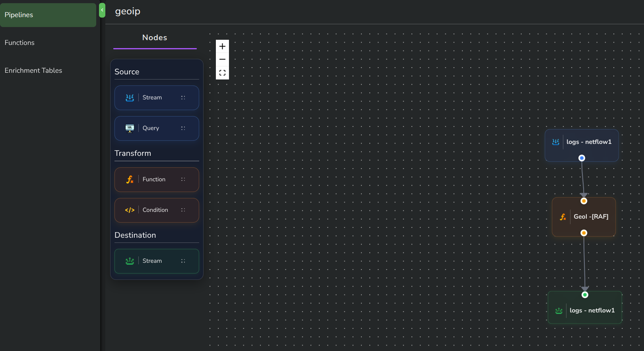Select the Source Stream node card

[x=157, y=98]
